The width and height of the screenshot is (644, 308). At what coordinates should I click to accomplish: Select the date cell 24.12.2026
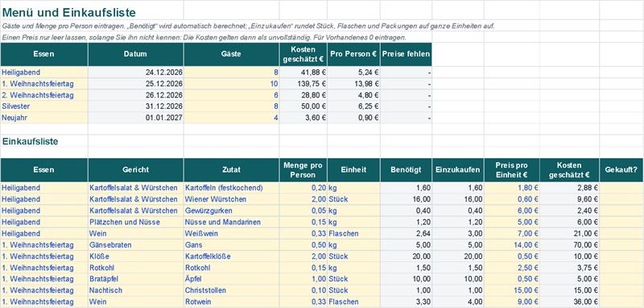click(135, 73)
